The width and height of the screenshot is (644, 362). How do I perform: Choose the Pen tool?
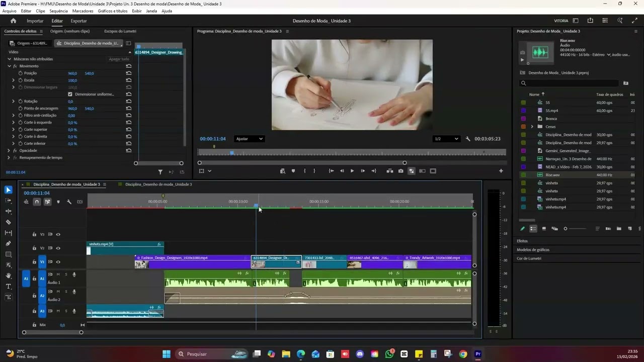(x=9, y=243)
